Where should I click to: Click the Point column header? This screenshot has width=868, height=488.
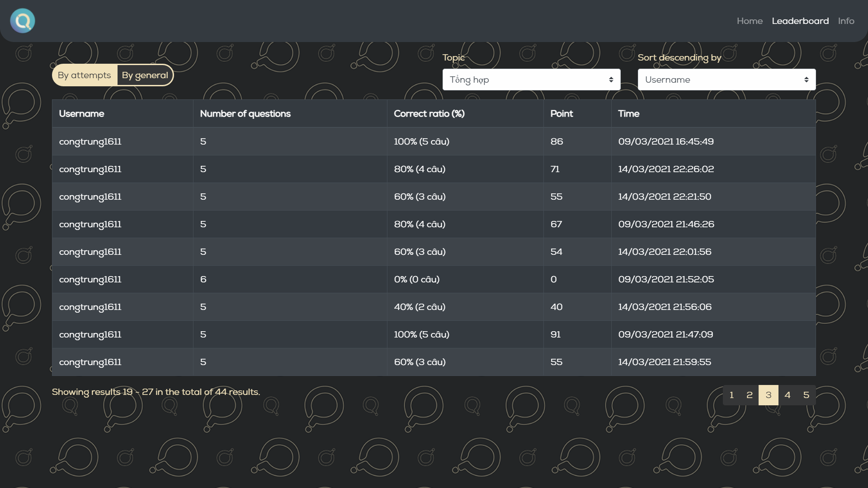(561, 114)
